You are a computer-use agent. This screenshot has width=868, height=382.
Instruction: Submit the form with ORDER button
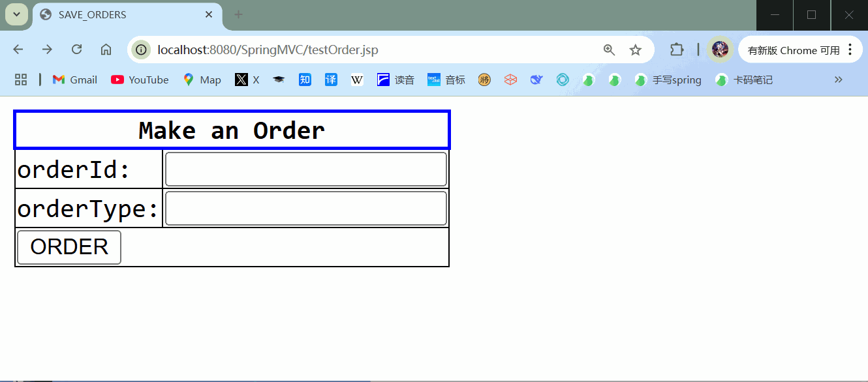(69, 247)
